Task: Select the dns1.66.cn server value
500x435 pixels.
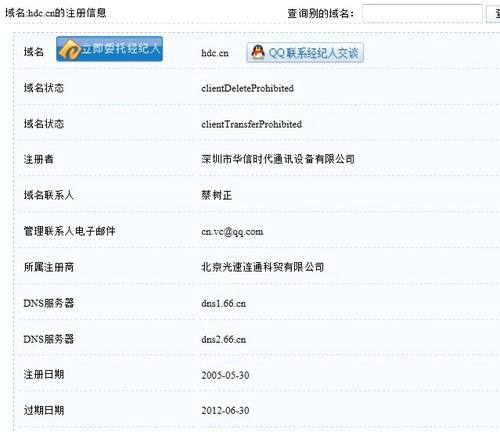Action: click(x=224, y=303)
